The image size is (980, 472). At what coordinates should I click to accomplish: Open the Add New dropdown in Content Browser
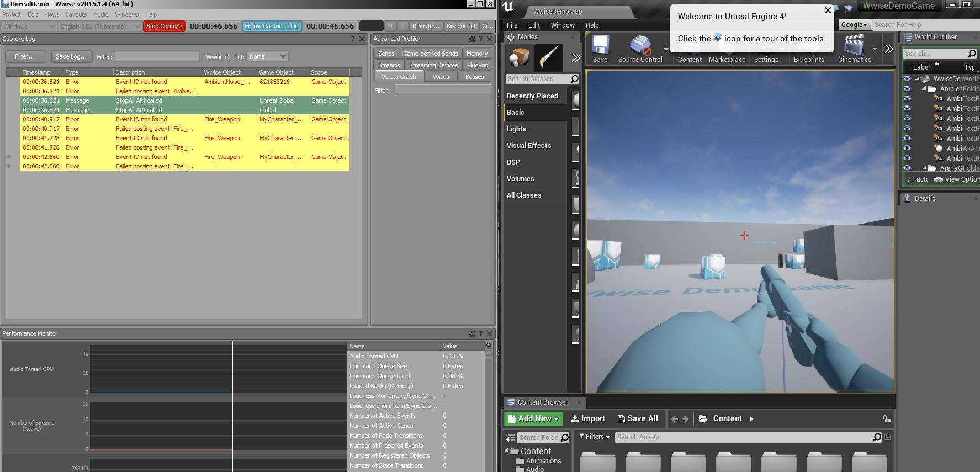(533, 419)
